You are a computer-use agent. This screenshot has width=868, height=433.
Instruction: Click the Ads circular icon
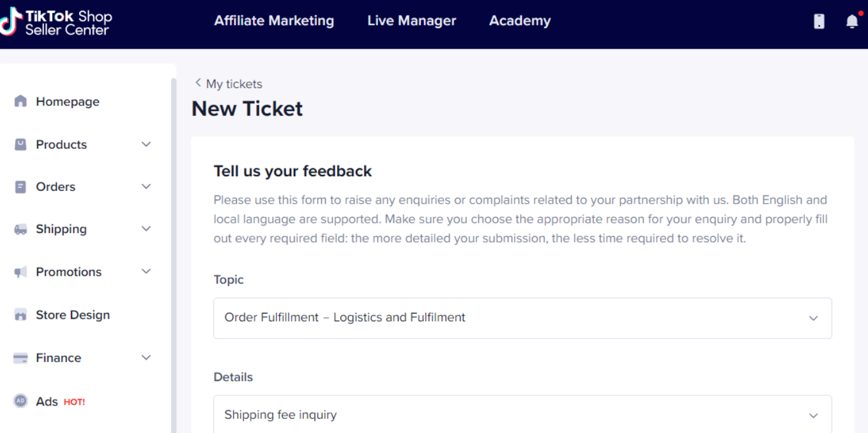tap(20, 401)
